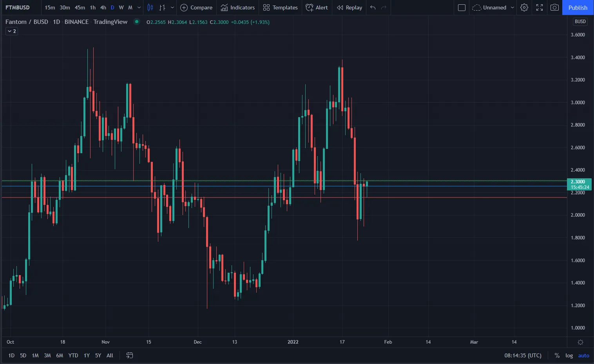Show All historical data range
The image size is (594, 364).
(x=110, y=355)
